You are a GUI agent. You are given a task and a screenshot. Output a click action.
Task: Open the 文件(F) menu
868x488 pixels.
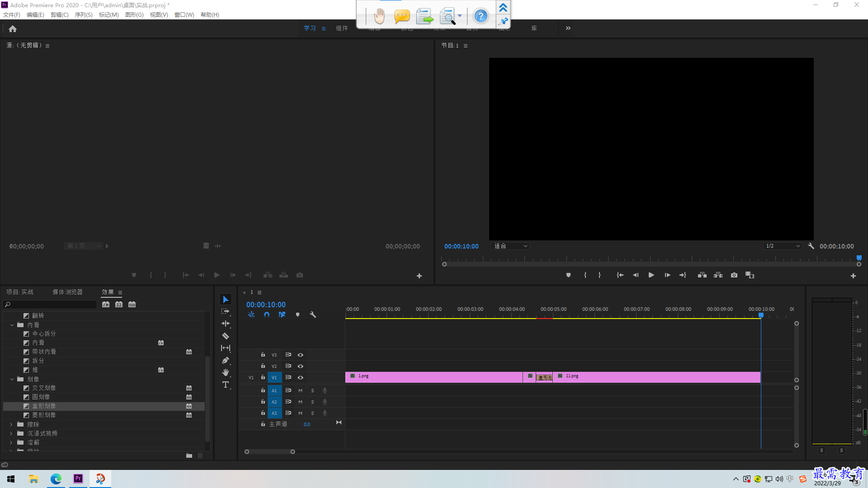coord(12,14)
